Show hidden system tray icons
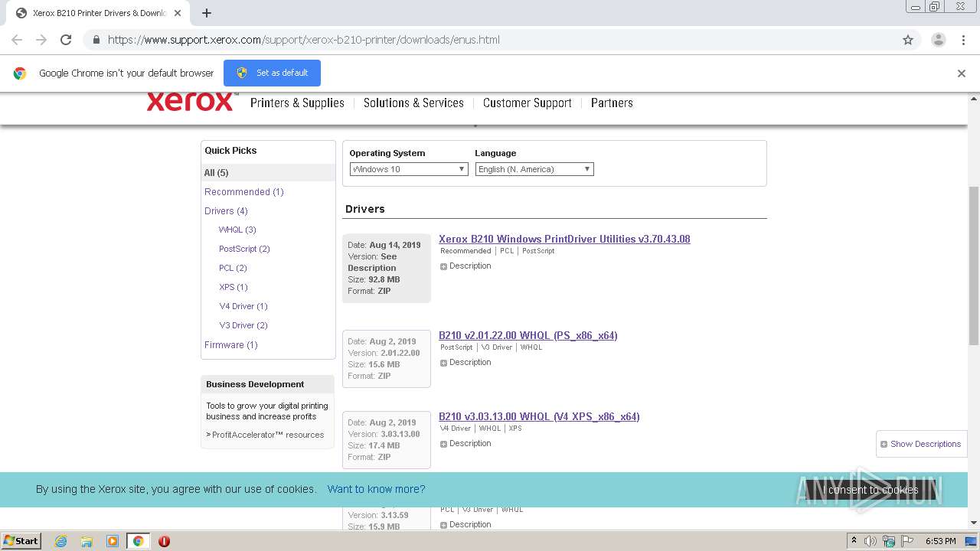This screenshot has height=551, width=980. (854, 541)
